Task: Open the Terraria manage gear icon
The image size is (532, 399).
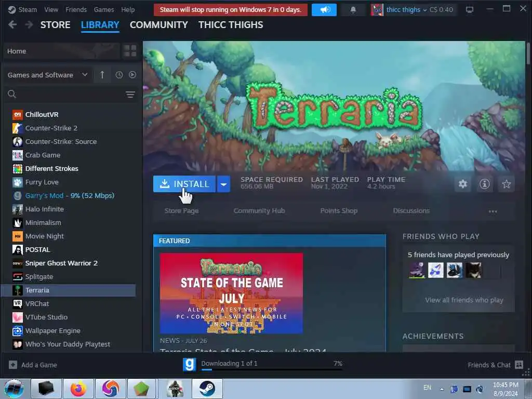Action: 463,184
